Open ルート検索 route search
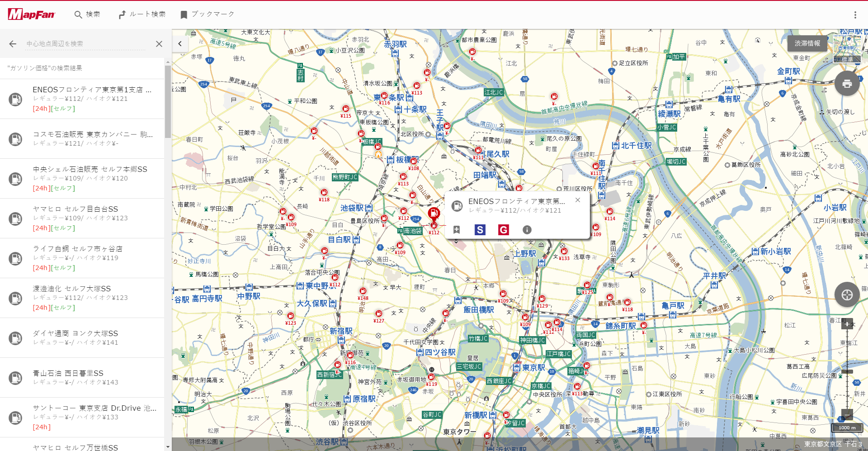 (x=142, y=14)
